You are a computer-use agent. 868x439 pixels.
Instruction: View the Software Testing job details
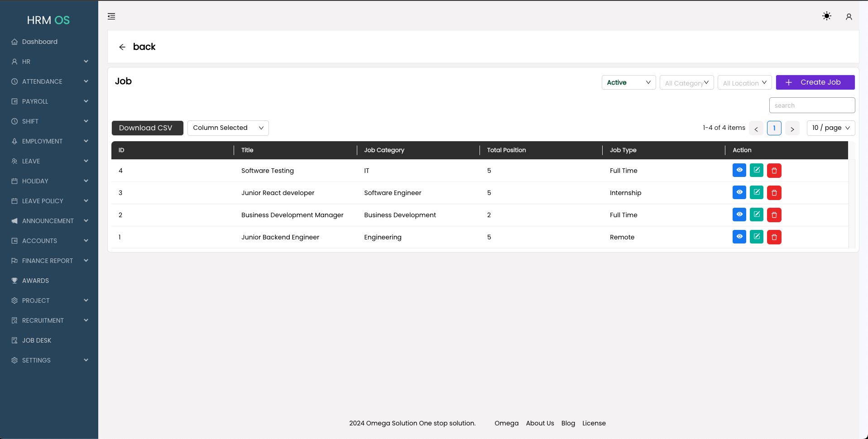(x=739, y=170)
